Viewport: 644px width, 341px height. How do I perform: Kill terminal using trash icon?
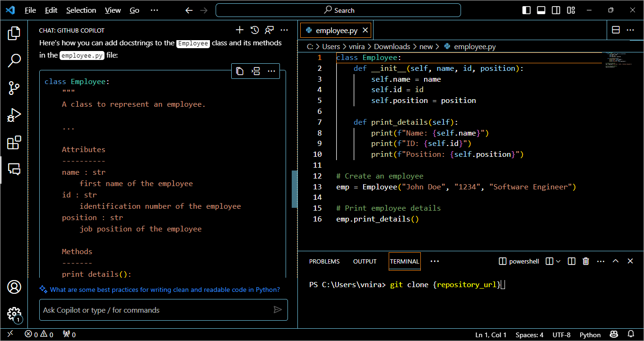click(x=586, y=261)
